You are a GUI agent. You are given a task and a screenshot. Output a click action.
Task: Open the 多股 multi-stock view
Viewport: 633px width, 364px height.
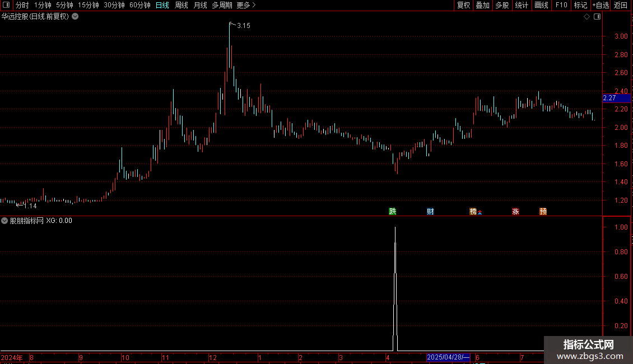click(x=502, y=5)
